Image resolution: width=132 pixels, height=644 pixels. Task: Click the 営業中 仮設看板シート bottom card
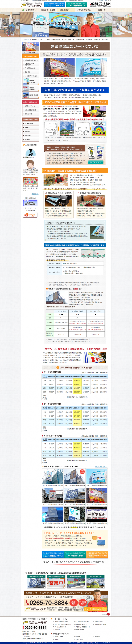(56, 581)
